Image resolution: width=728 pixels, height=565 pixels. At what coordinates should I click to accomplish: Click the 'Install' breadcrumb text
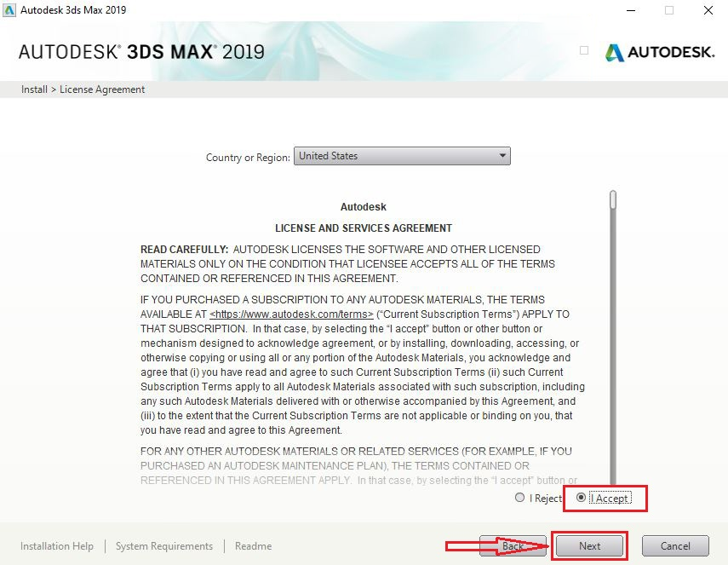pyautogui.click(x=34, y=89)
